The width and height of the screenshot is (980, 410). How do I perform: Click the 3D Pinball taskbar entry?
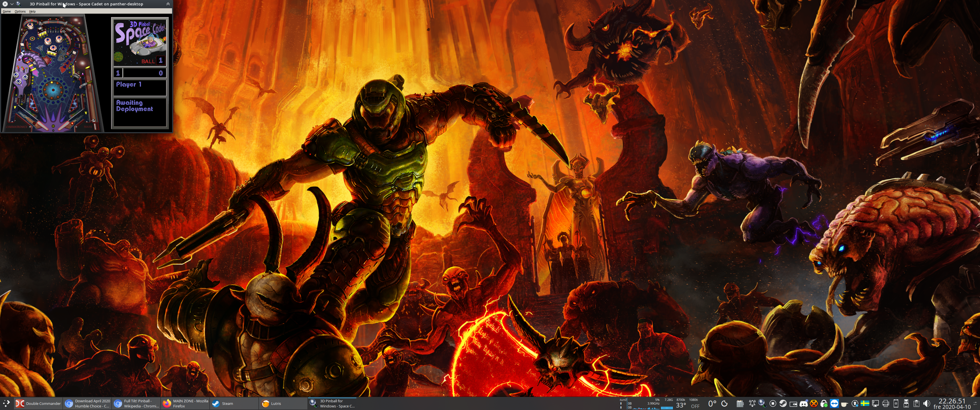coord(332,403)
